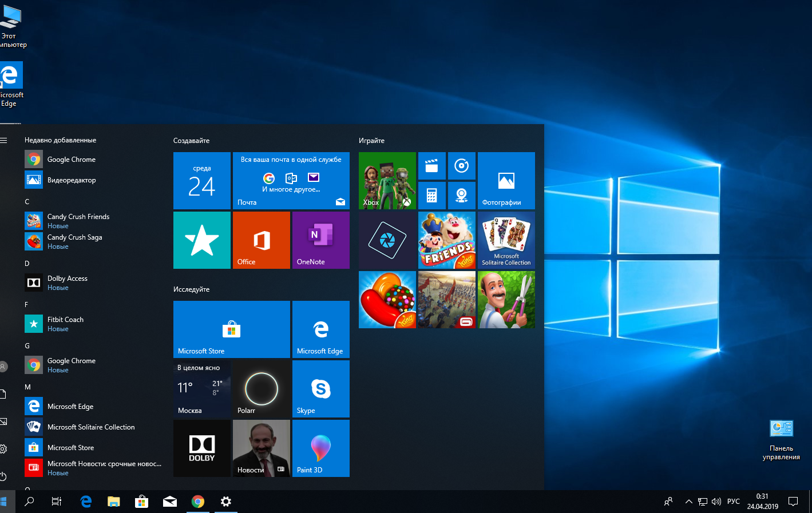Open the clock showing 0:31 24.04.2019
Viewport: 812px width, 513px height.
pyautogui.click(x=762, y=502)
